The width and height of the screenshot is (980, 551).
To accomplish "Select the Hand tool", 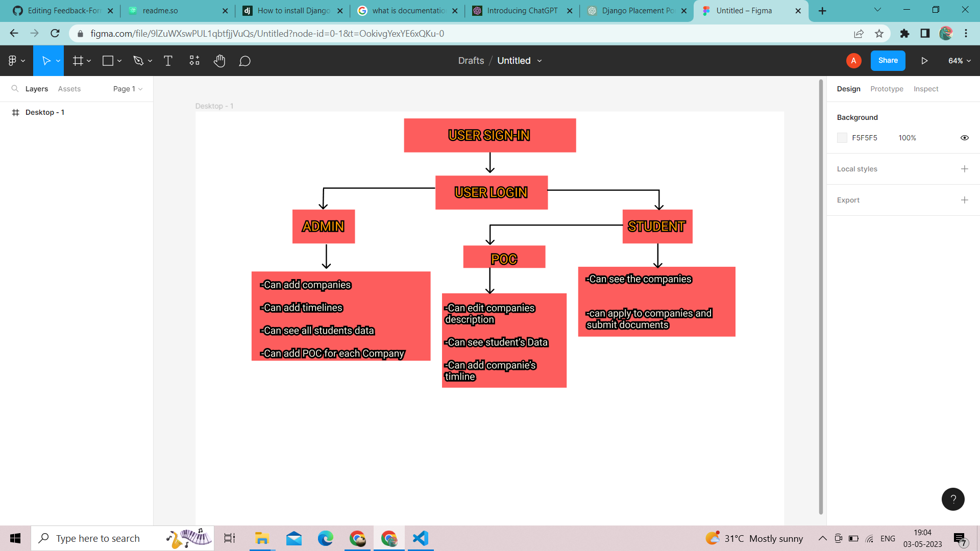I will click(x=219, y=61).
